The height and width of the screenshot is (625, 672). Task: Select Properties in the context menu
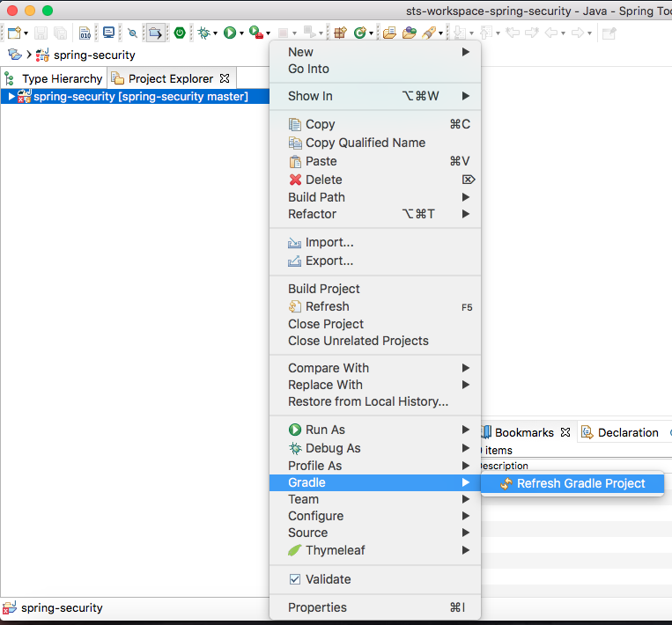pos(317,607)
